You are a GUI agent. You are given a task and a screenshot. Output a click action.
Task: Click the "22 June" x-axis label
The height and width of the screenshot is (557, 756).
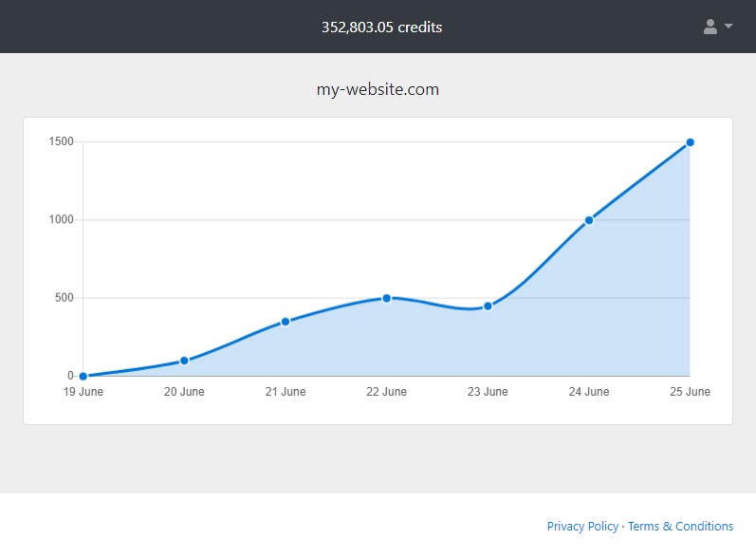(387, 392)
